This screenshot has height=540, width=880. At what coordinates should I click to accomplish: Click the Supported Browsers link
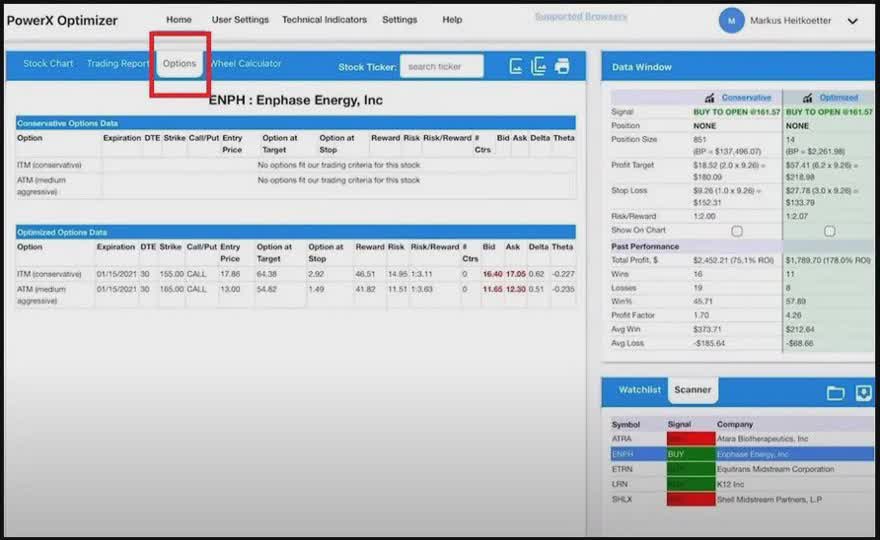581,17
